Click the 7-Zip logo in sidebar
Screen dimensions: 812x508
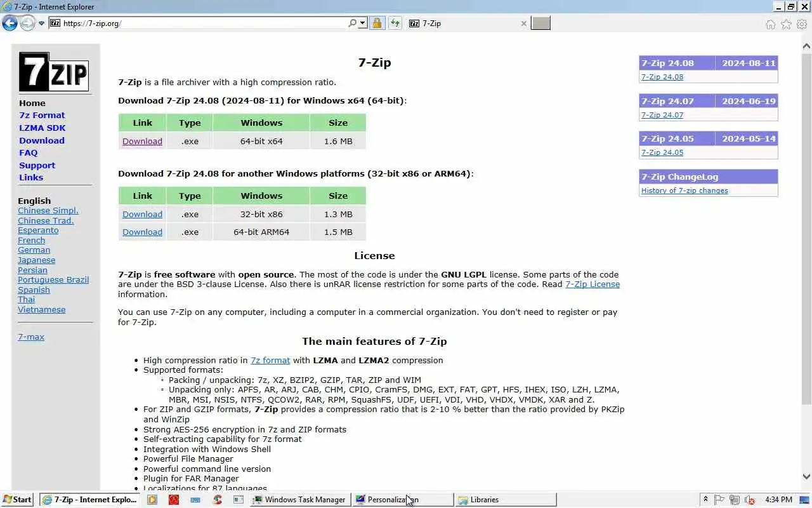pos(53,72)
